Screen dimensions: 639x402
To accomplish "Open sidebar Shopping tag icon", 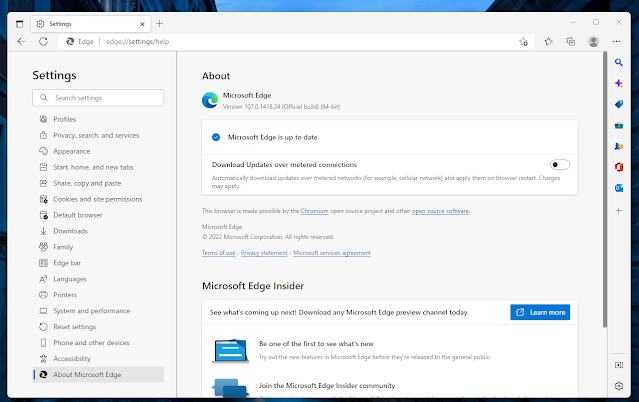I will coord(619,104).
